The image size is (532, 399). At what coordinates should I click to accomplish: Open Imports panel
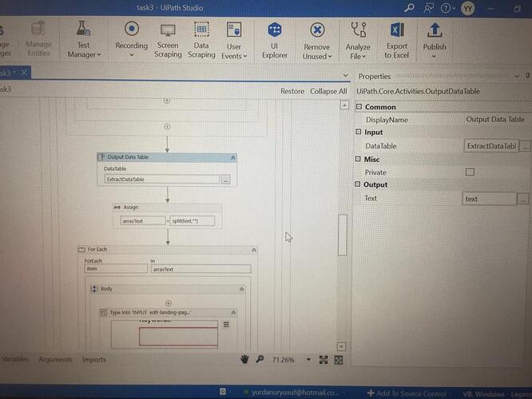click(94, 360)
